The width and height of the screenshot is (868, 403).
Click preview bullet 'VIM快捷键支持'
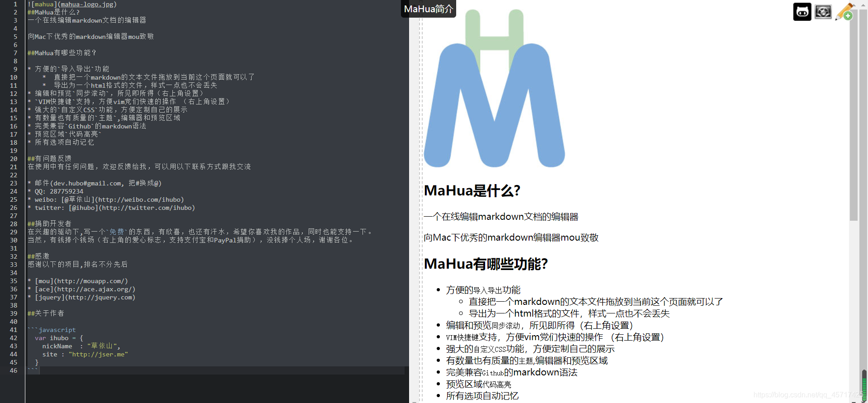555,337
